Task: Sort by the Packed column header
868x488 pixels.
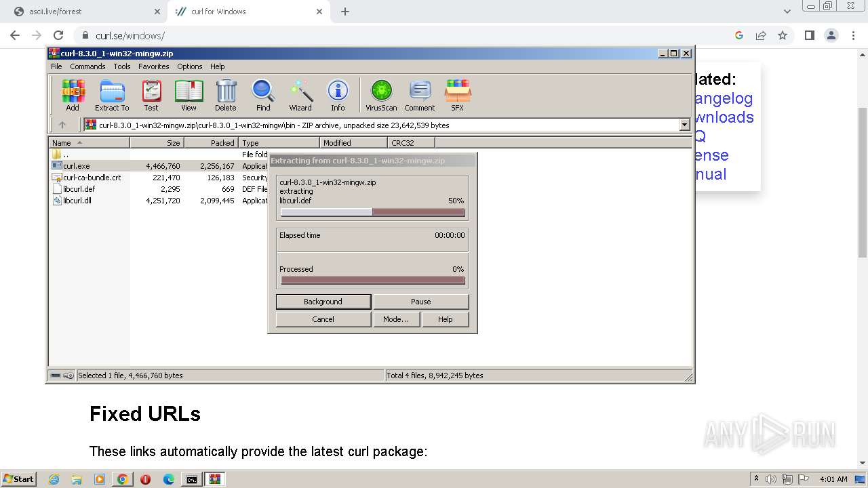Action: click(x=211, y=143)
